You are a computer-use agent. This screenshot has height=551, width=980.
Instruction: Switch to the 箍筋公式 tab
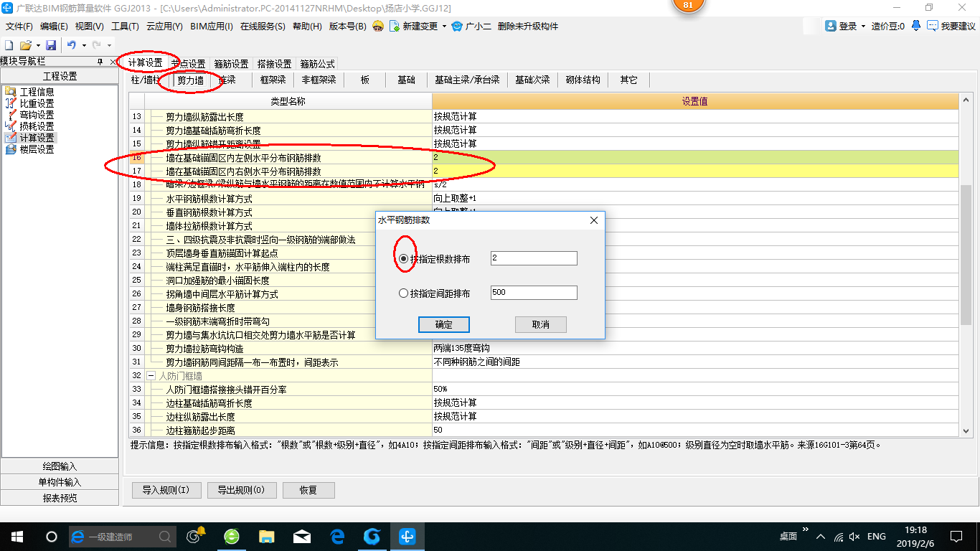click(317, 64)
